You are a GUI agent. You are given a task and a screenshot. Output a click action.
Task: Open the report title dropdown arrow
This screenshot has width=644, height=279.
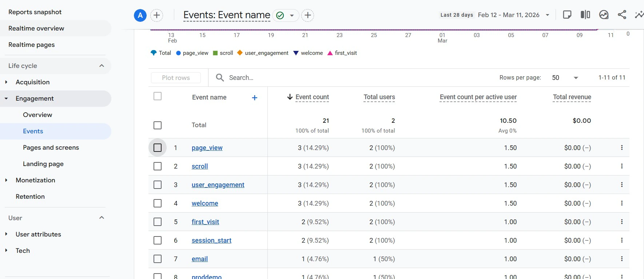(292, 16)
